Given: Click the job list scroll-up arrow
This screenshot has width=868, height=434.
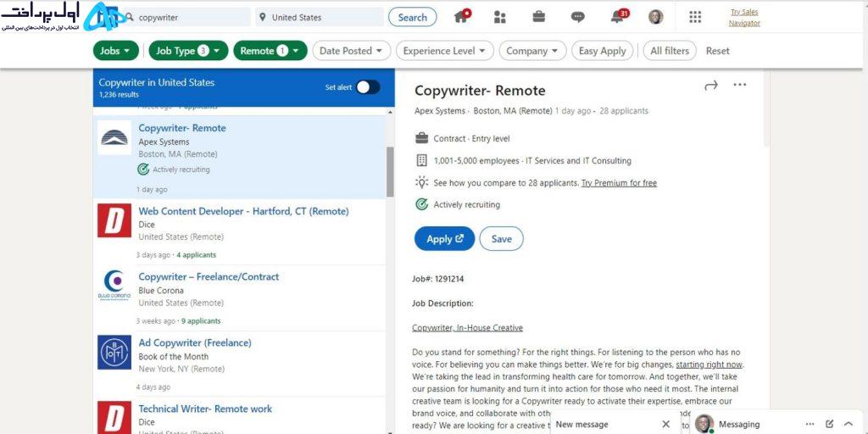Looking at the screenshot, I should click(390, 113).
